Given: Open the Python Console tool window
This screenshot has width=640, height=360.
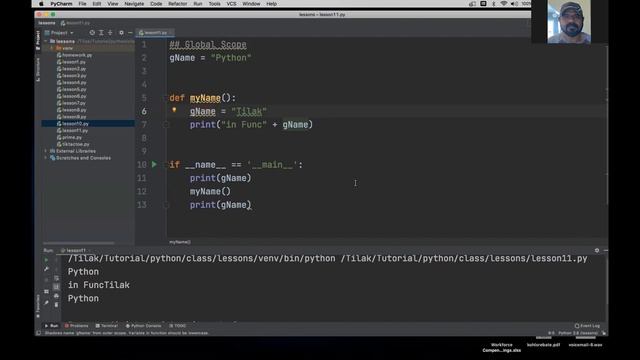Looking at the screenshot, I should coord(143,326).
